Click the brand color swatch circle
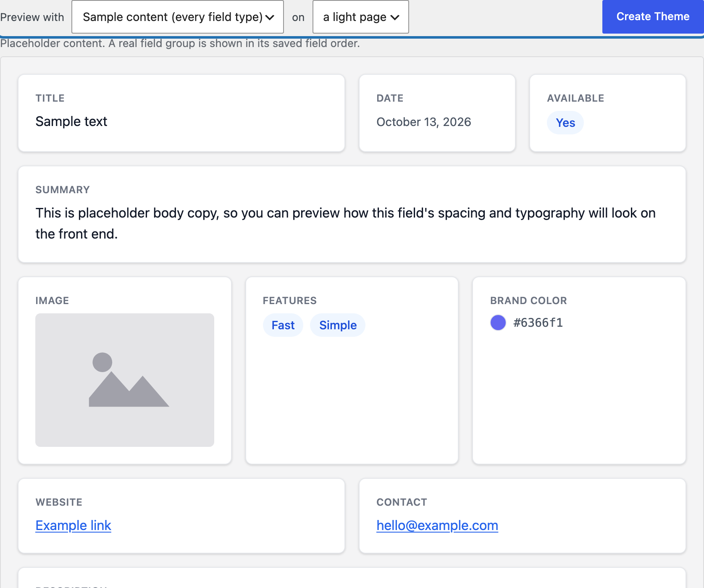The width and height of the screenshot is (704, 588). 498,323
